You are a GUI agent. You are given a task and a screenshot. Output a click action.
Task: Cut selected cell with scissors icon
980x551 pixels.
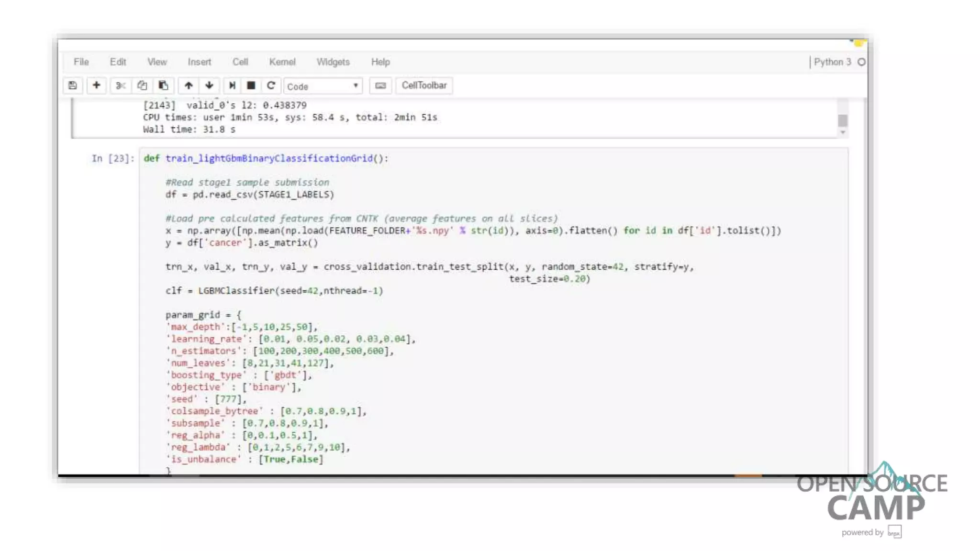pos(120,86)
